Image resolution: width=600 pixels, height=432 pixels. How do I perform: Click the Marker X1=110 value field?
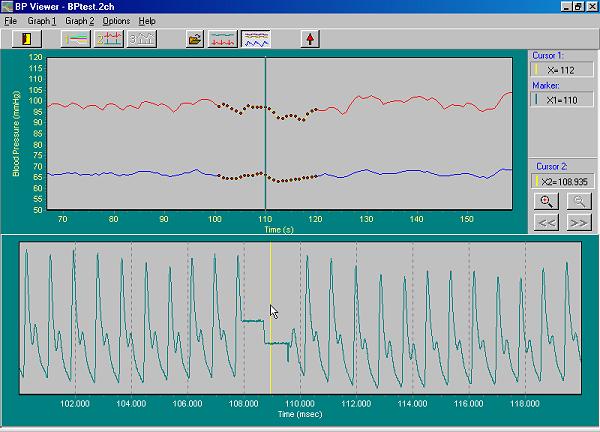(562, 101)
